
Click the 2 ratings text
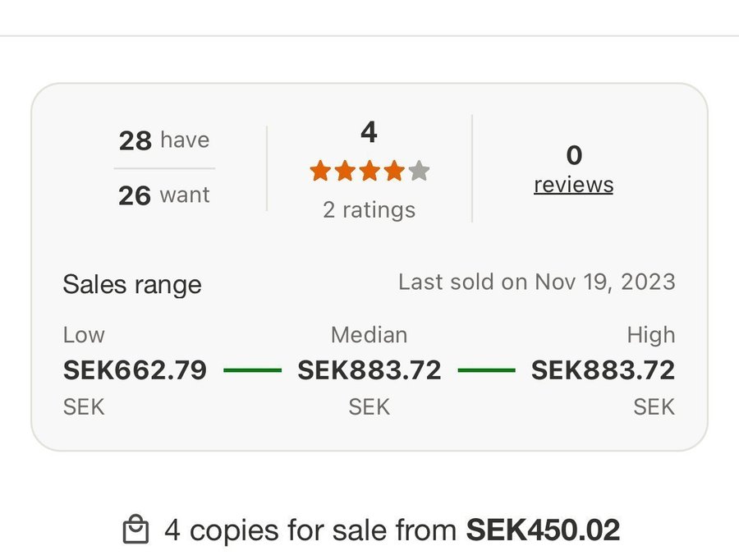pyautogui.click(x=369, y=210)
